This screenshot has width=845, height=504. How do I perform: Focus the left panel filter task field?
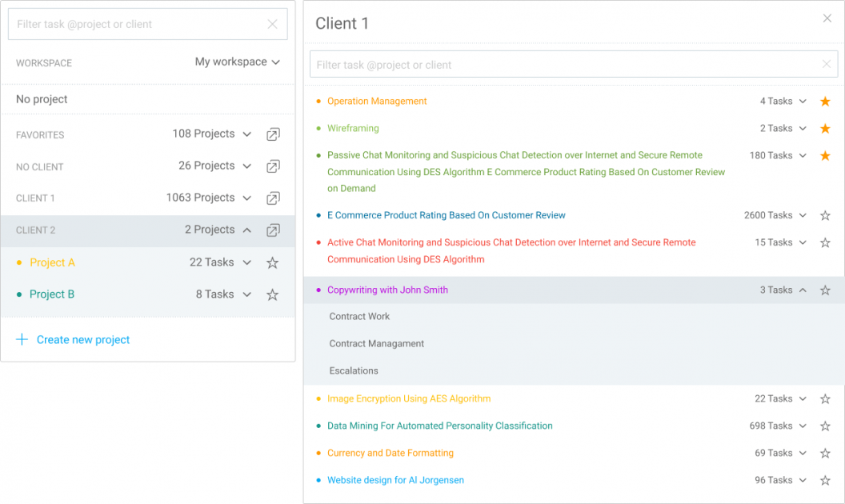point(136,25)
